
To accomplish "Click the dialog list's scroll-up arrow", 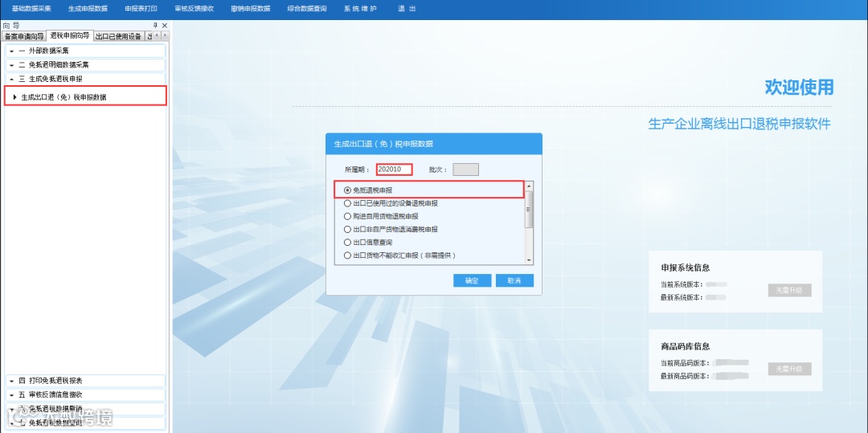I will (529, 186).
